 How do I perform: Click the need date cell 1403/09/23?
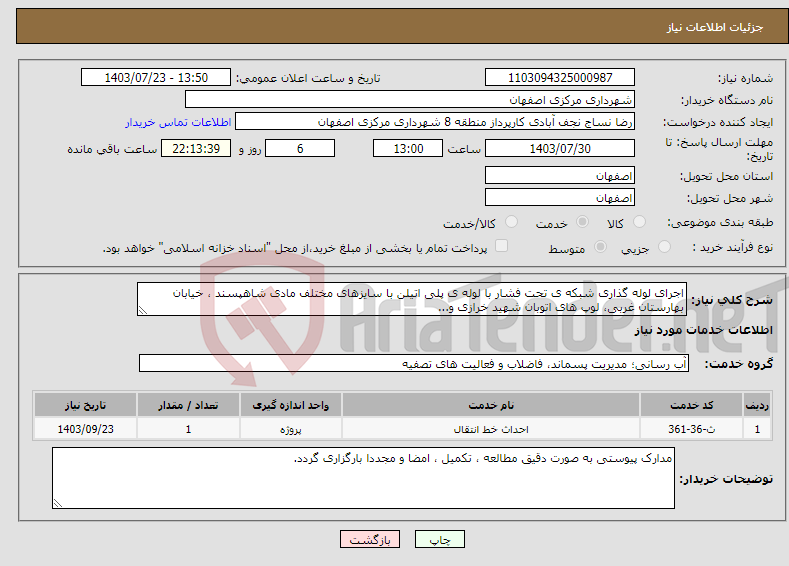click(x=86, y=429)
